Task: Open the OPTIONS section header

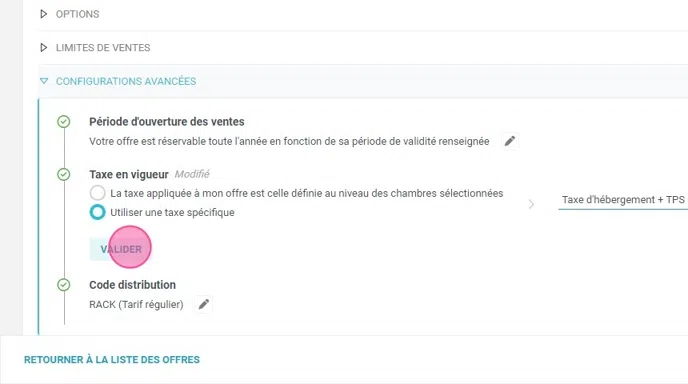Action: pyautogui.click(x=77, y=14)
